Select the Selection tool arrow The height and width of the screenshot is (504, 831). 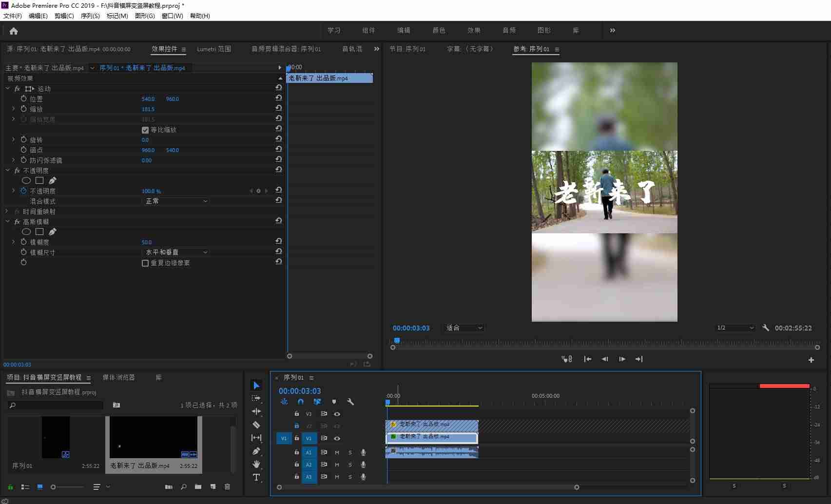tap(256, 385)
